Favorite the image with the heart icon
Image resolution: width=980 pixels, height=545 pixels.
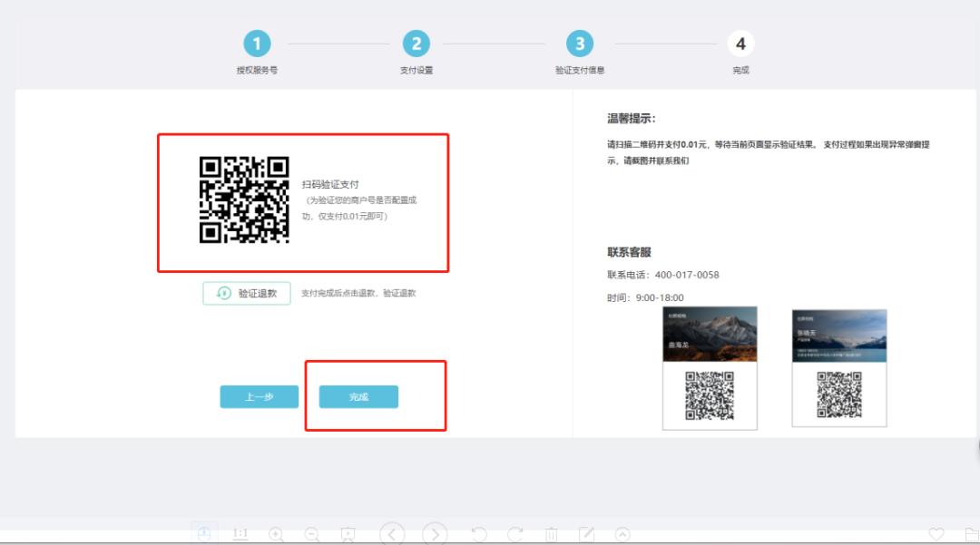click(x=936, y=534)
